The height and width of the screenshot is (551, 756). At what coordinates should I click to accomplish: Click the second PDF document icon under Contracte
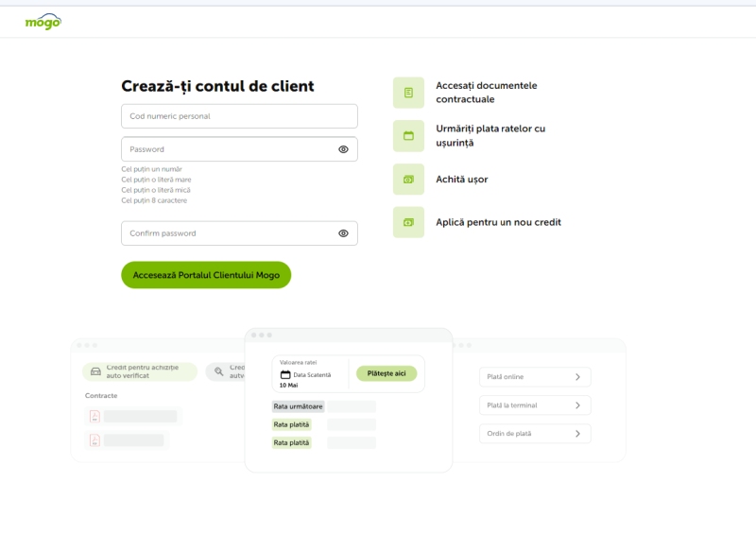94,439
